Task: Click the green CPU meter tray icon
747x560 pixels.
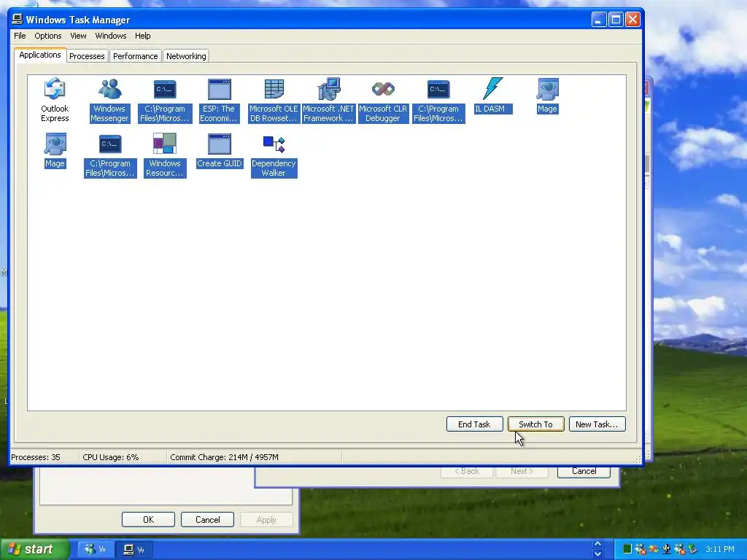Action: coord(627,549)
